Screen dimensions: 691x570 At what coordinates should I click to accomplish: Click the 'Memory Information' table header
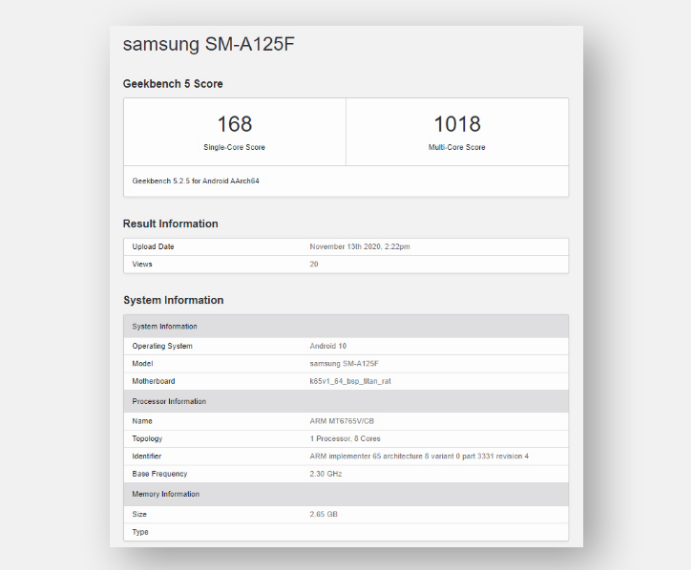click(346, 494)
